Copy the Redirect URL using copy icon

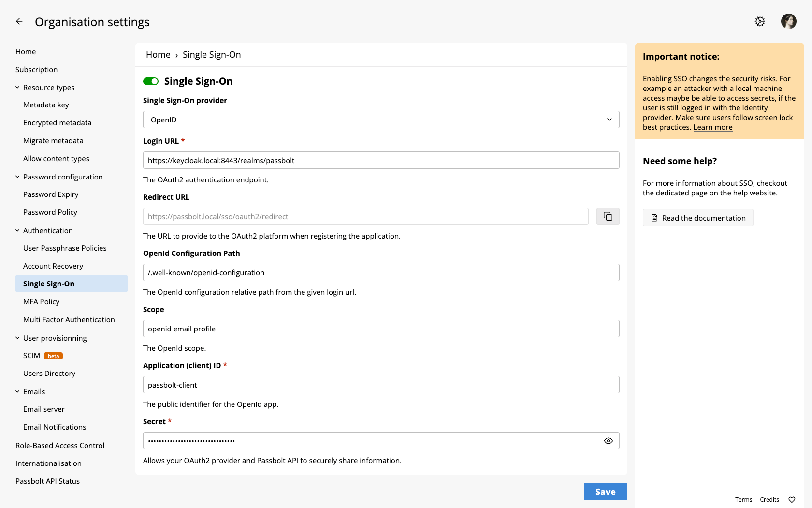point(608,216)
